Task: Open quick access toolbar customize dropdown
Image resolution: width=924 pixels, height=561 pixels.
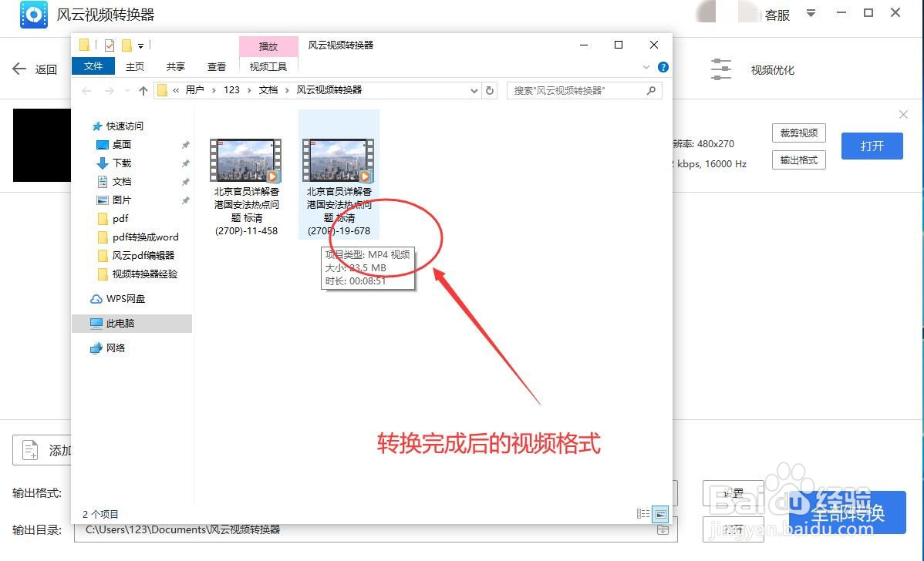Action: click(x=141, y=45)
